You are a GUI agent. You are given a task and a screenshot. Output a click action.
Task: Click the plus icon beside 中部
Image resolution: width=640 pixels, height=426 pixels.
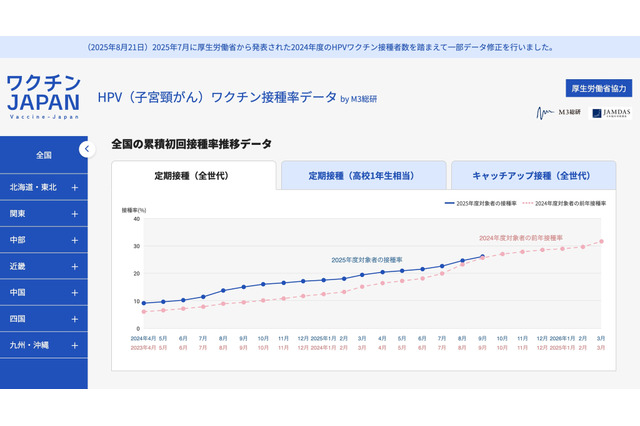[75, 241]
